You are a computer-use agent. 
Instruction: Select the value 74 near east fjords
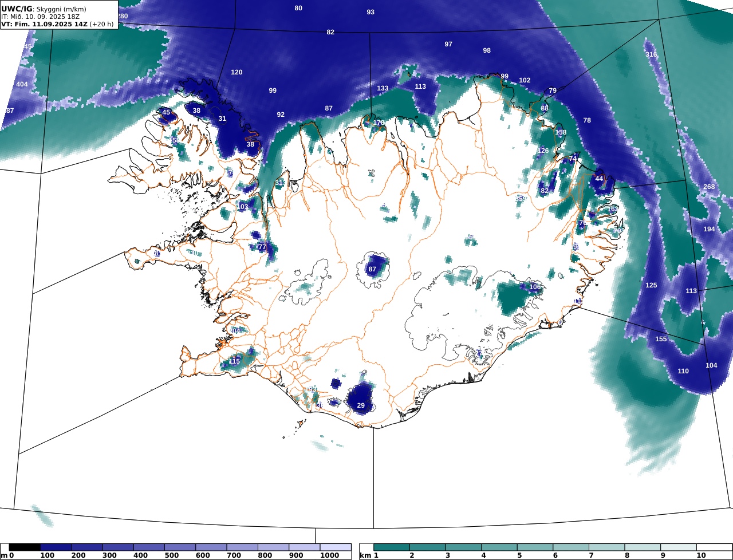pos(573,159)
